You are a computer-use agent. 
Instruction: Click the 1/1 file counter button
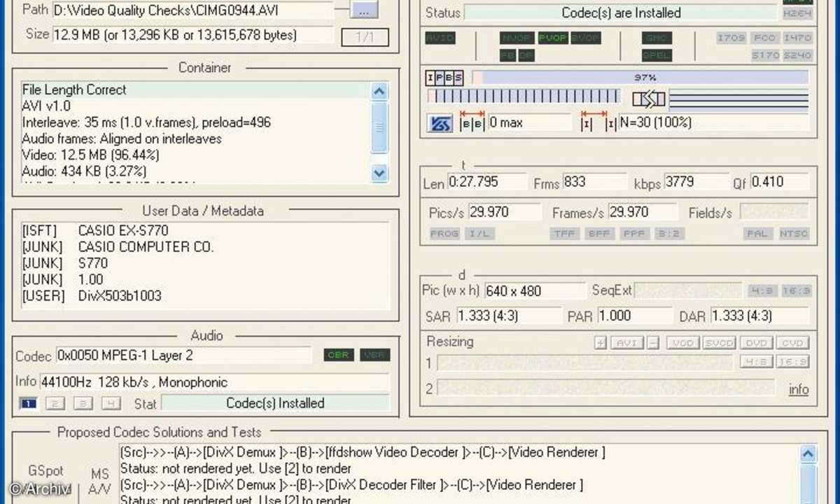click(x=365, y=37)
